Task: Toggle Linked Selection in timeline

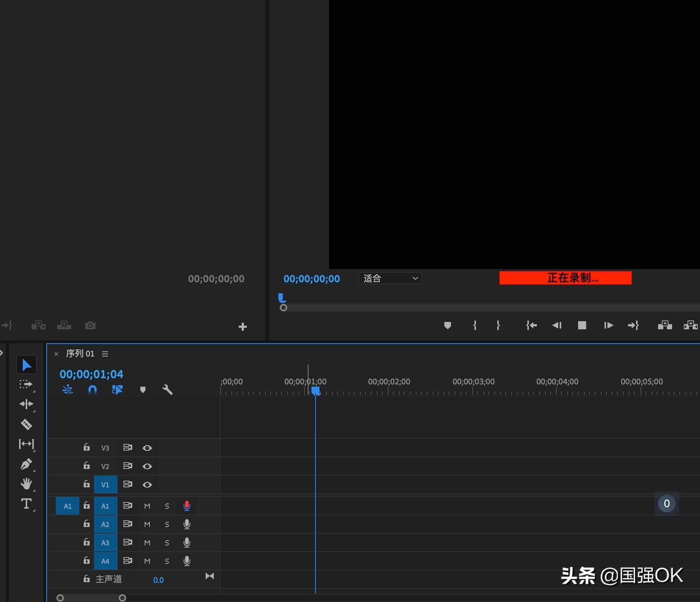Action: point(118,390)
